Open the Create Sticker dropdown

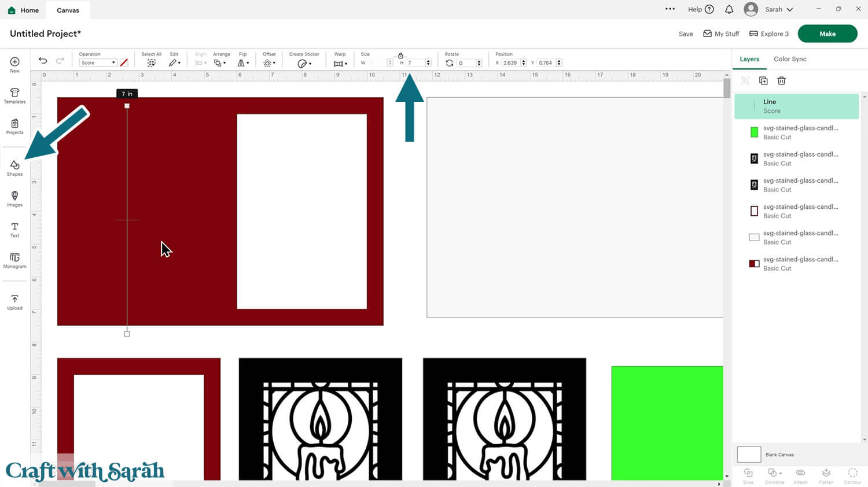coord(304,64)
